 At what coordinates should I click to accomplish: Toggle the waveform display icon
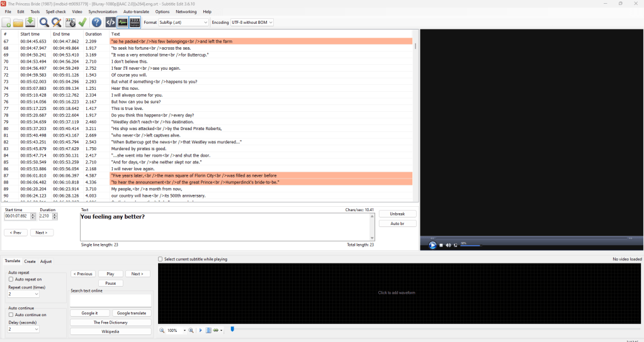coord(123,23)
